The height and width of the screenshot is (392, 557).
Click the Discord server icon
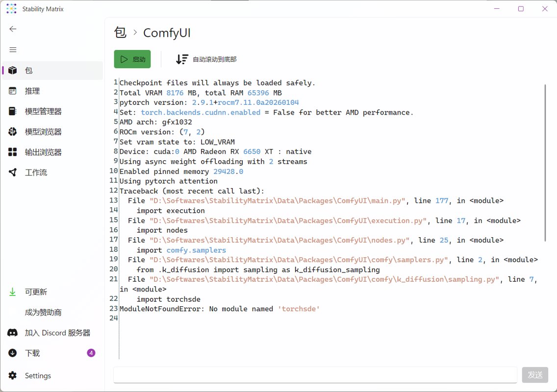pos(13,333)
